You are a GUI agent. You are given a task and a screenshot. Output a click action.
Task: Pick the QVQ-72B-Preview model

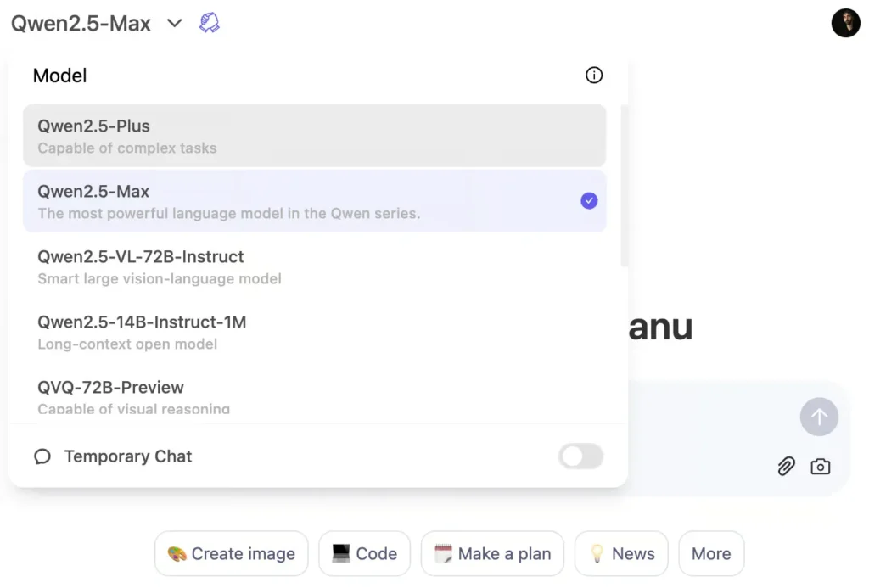(x=314, y=395)
